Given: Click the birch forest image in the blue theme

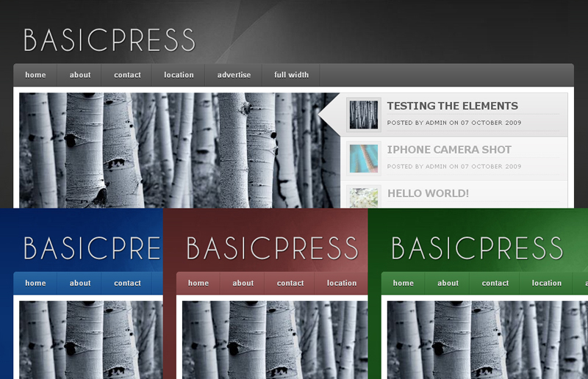Looking at the screenshot, I should pos(90,340).
